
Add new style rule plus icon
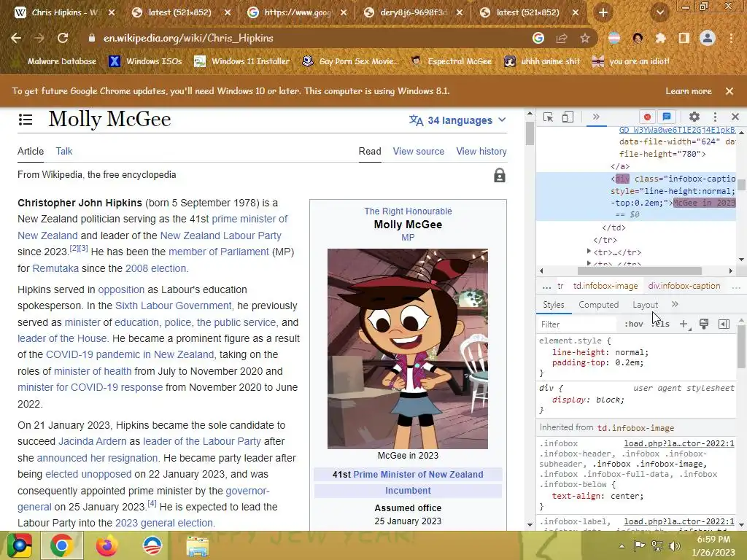point(684,324)
